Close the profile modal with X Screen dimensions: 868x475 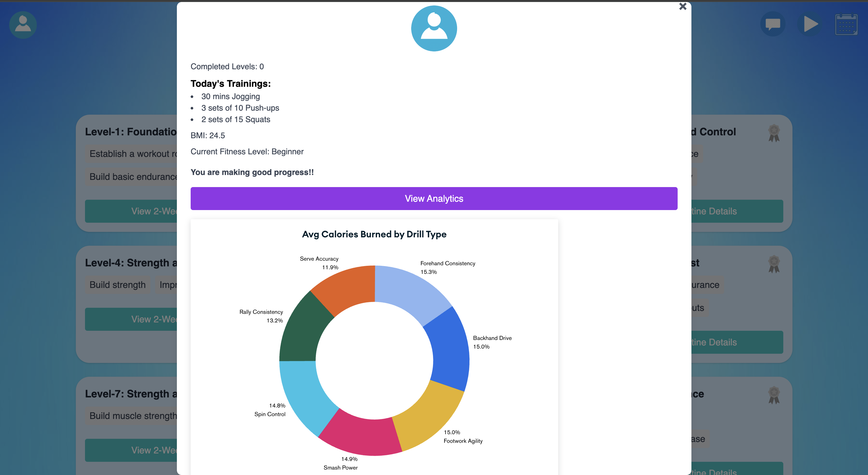(x=683, y=6)
